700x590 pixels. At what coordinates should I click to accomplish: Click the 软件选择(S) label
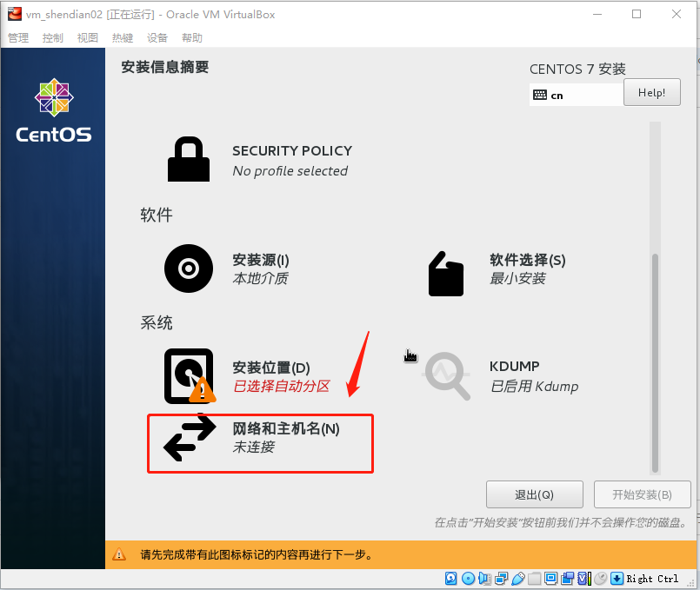click(x=528, y=260)
